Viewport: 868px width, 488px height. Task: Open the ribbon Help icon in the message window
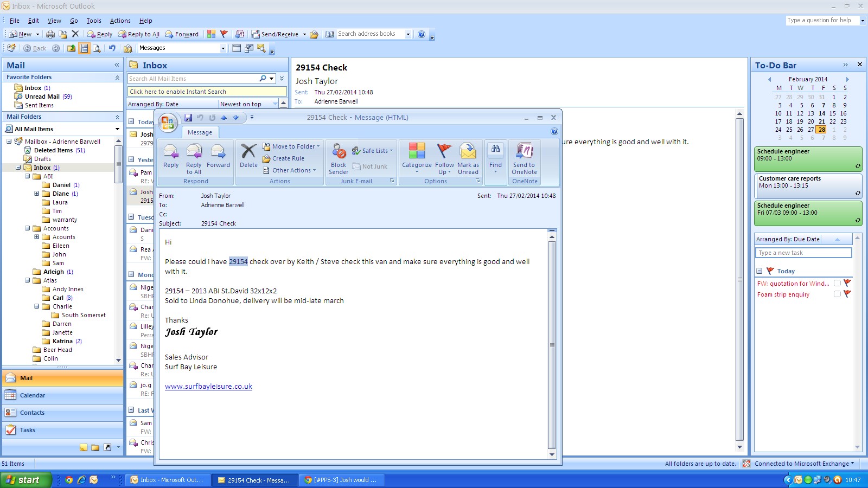point(554,132)
